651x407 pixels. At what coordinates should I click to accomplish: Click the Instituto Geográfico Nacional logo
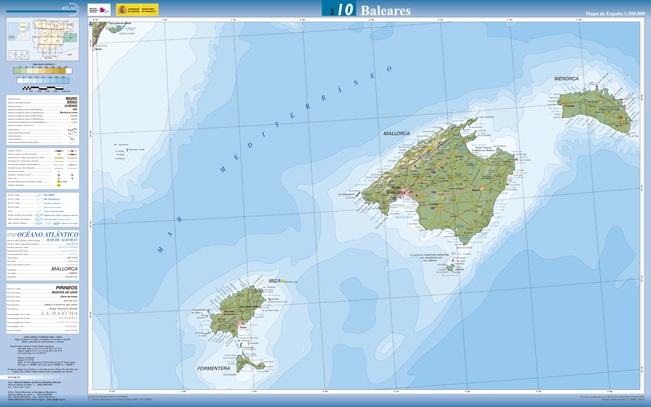pyautogui.click(x=96, y=10)
